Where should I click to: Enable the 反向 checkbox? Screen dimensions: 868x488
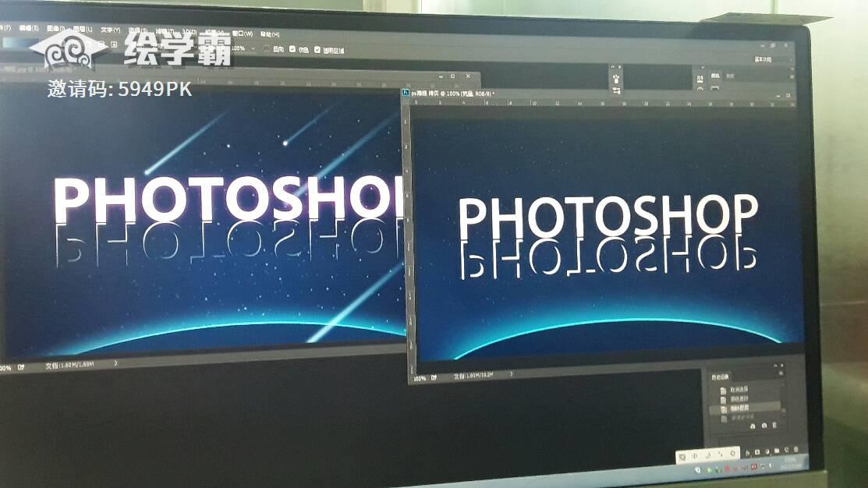[267, 48]
